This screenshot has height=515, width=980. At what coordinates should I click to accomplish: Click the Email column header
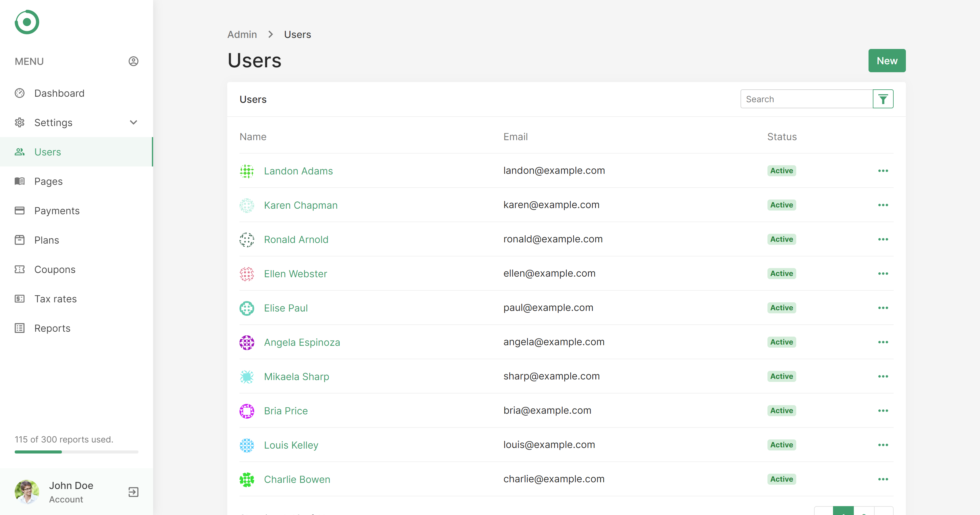(x=515, y=137)
